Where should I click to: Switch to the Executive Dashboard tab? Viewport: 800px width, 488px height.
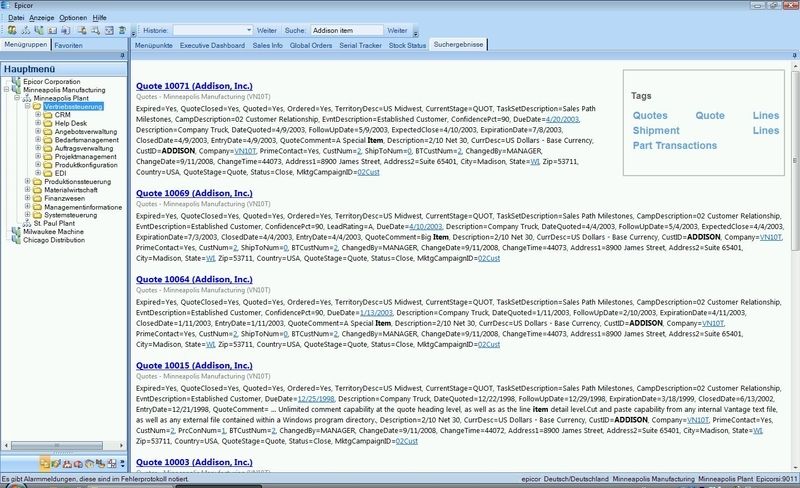[212, 45]
